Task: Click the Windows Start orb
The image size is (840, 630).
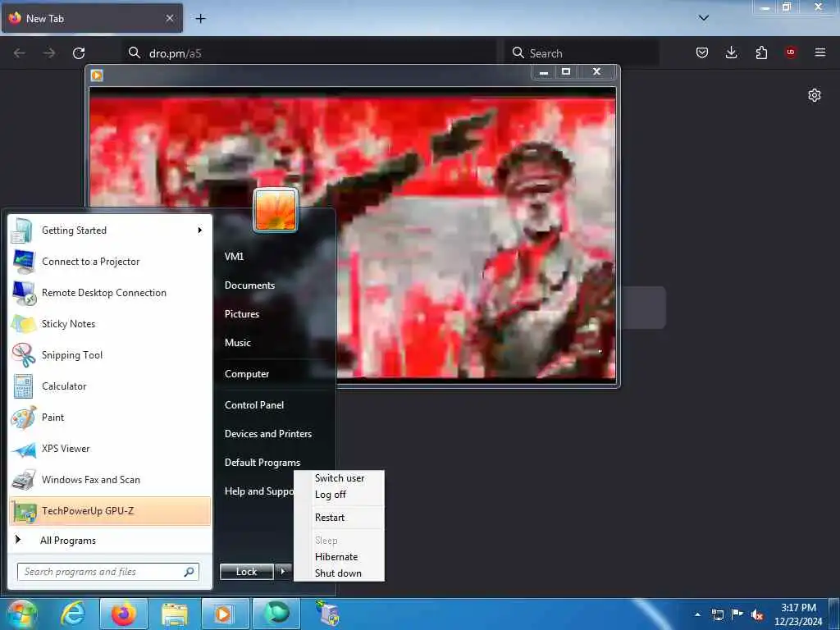Action: 21,614
